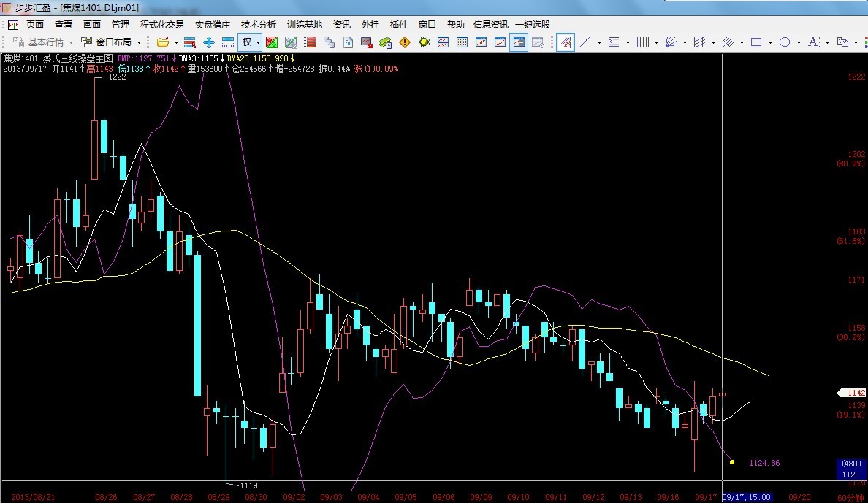The height and width of the screenshot is (503, 868).
Task: Select the ellipse drawing tool
Action: click(785, 42)
